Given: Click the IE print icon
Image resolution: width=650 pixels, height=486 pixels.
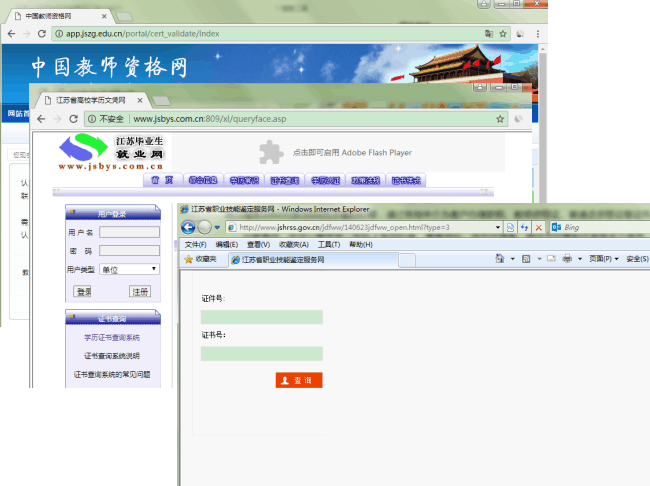Looking at the screenshot, I should coord(567,259).
